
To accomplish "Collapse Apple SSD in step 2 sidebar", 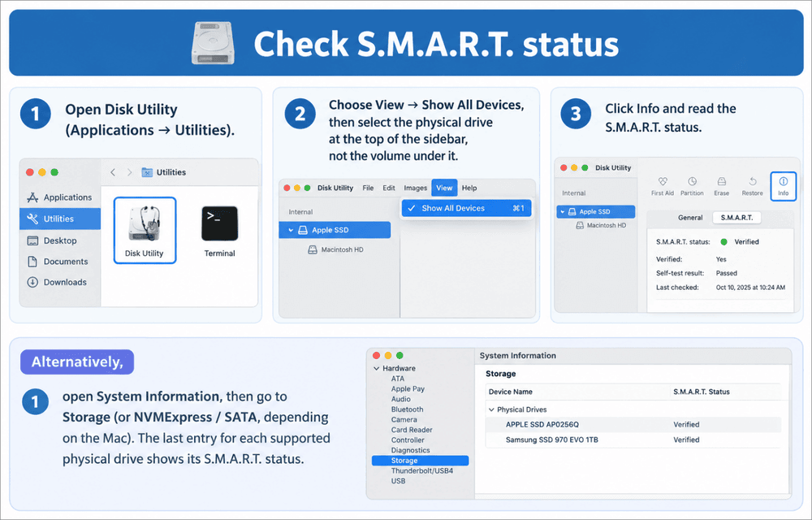I will point(291,230).
